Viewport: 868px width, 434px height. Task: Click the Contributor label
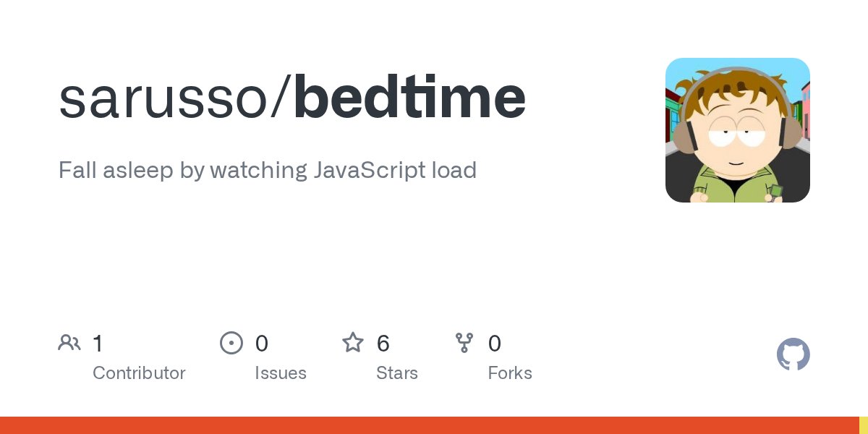click(139, 373)
